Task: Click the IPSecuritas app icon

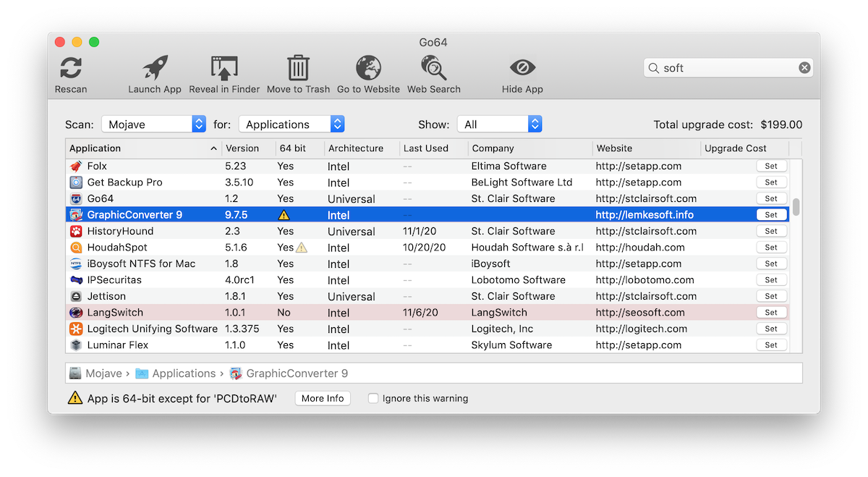Action: tap(76, 280)
